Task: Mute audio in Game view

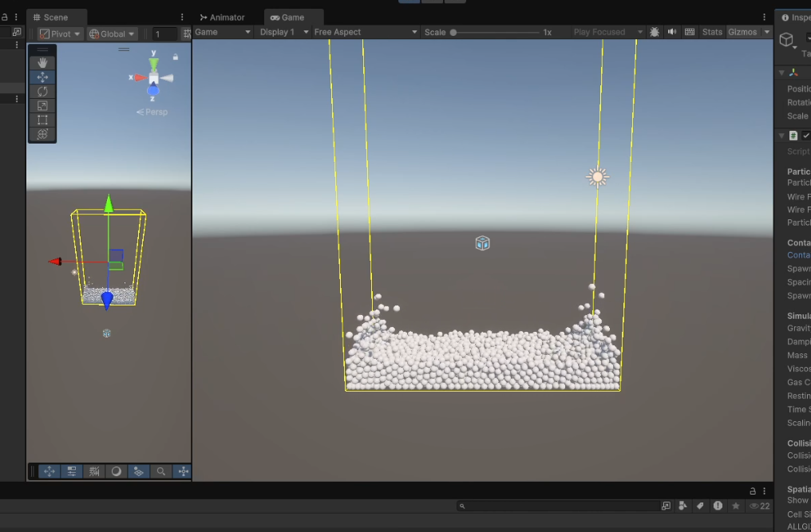Action: coord(672,32)
